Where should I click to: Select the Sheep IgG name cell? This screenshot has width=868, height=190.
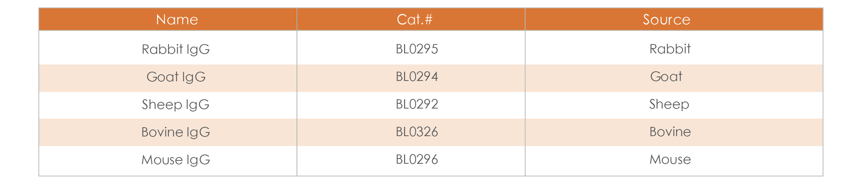pyautogui.click(x=168, y=105)
